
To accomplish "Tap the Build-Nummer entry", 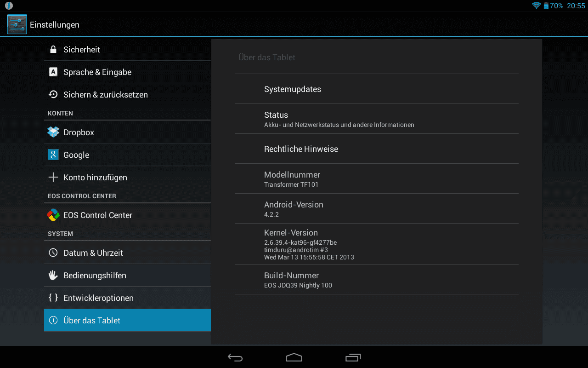I will (x=377, y=279).
